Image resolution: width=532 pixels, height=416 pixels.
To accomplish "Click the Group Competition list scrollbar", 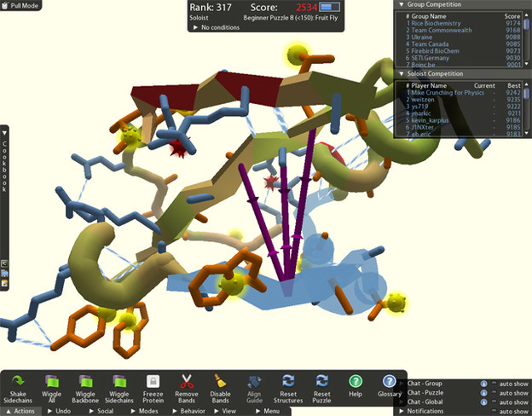I will [x=528, y=38].
